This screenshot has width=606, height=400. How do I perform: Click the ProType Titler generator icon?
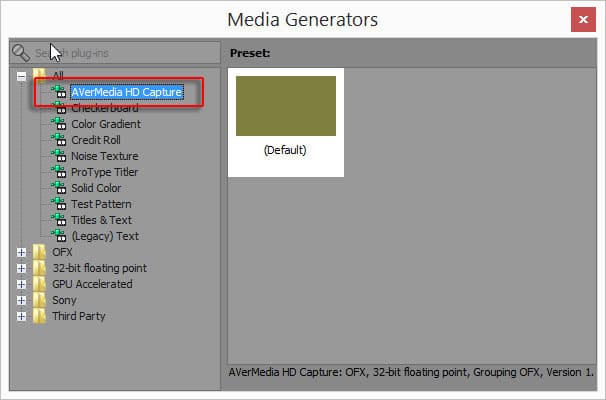point(59,172)
